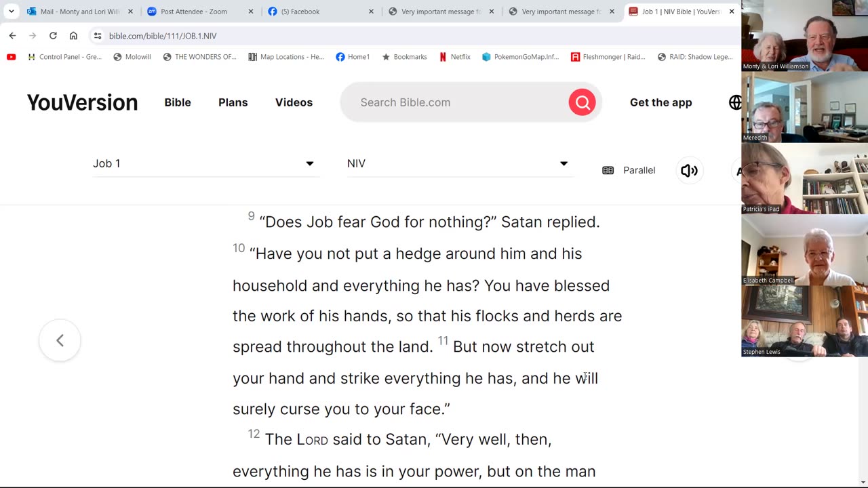Screen dimensions: 868x488
Task: Close the Post Attendee Zoom tab
Action: [x=251, y=12]
